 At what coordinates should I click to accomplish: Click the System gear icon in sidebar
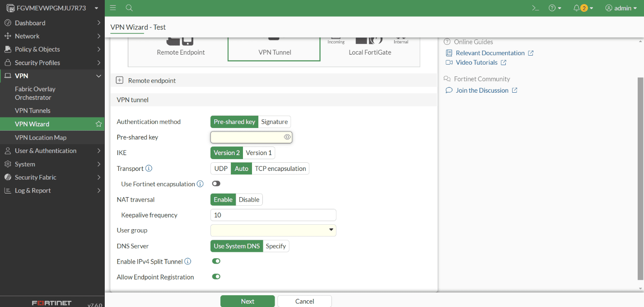[7, 164]
